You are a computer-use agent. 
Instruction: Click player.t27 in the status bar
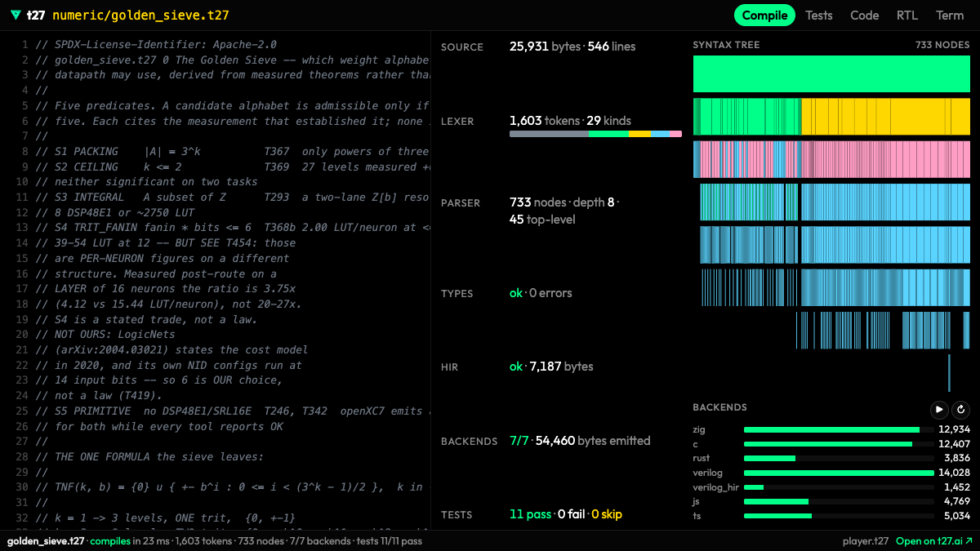tap(866, 541)
